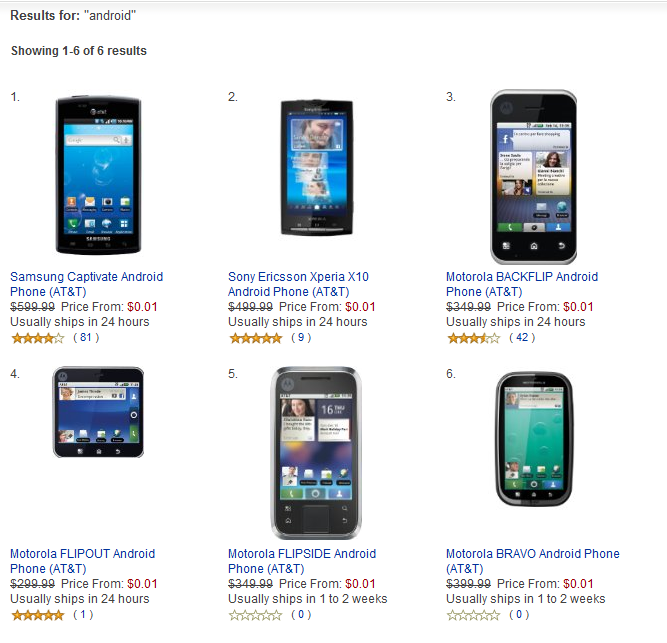Viewport: 667px width, 643px height.
Task: Open Samsung Captivate Android Phone link
Action: (86, 277)
